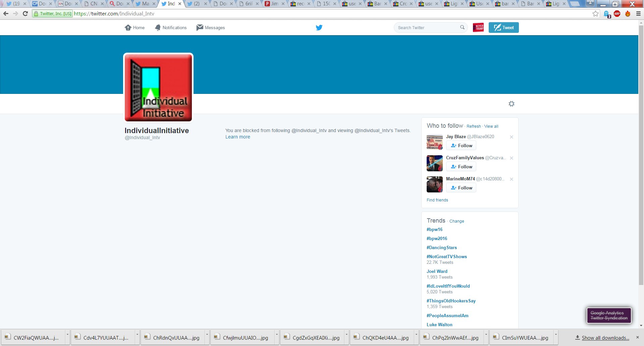Click Jay Blaze's avatar thumbnail
The width and height of the screenshot is (644, 346).
tap(435, 142)
